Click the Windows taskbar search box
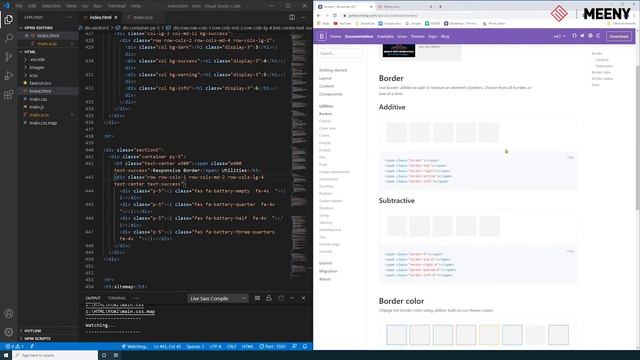 tap(56, 355)
